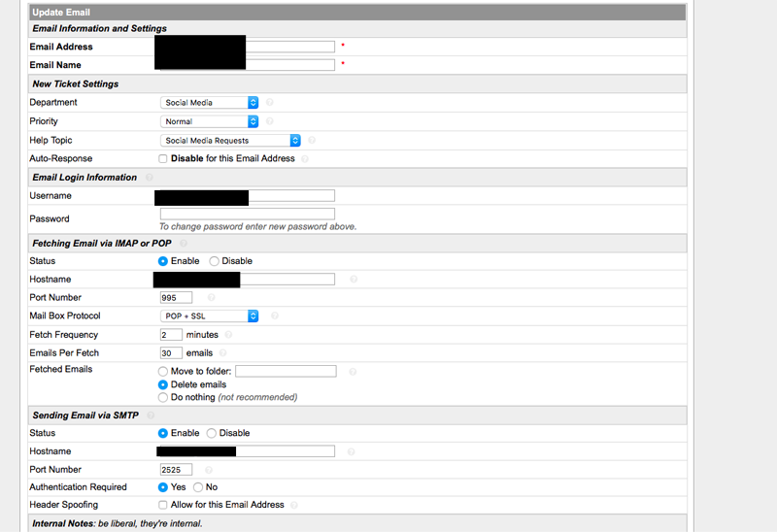Viewport: 777px width, 532px height.
Task: Click help icon next to fetching Hostname field
Action: tap(354, 280)
